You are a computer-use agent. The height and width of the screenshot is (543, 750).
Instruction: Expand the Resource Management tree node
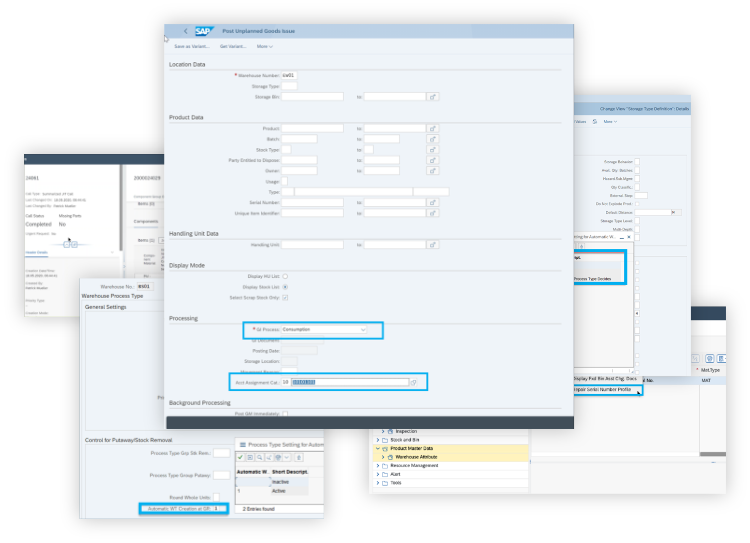[378, 466]
